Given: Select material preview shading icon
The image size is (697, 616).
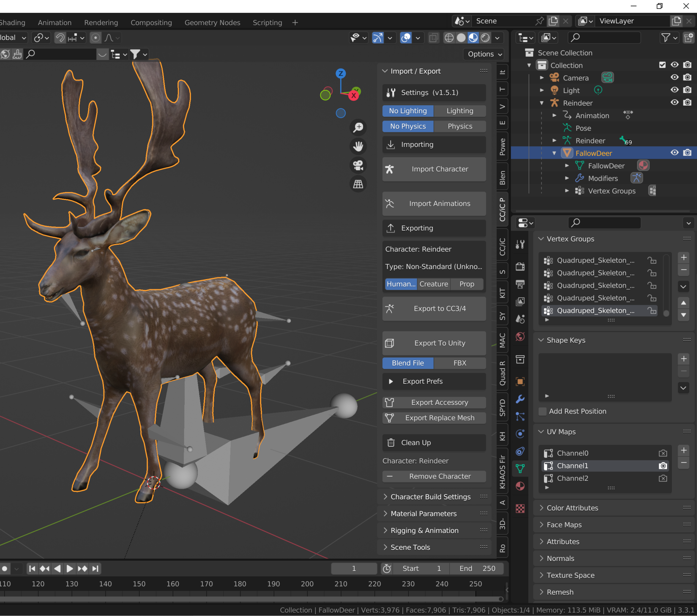Looking at the screenshot, I should pyautogui.click(x=473, y=38).
